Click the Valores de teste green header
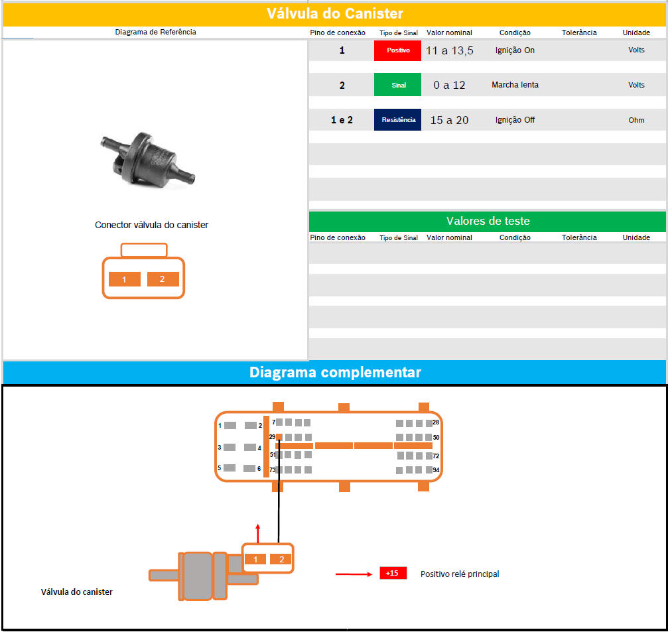The image size is (672, 632). (488, 221)
